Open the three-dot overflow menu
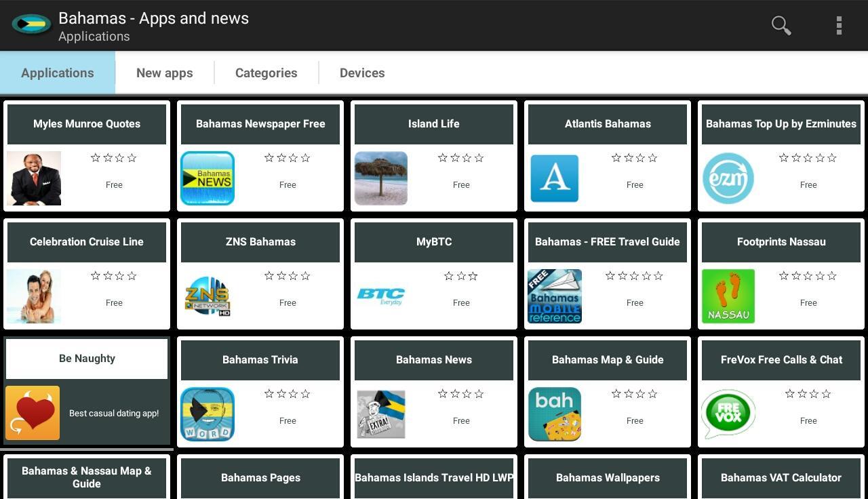Screen dimensions: 868x499 tap(839, 26)
